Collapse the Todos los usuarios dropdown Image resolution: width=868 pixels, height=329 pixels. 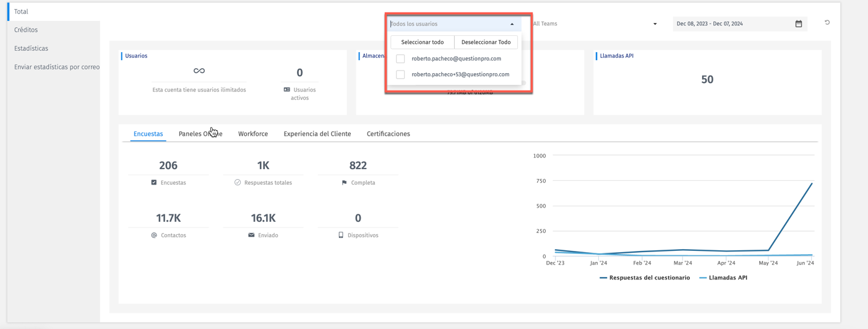512,24
